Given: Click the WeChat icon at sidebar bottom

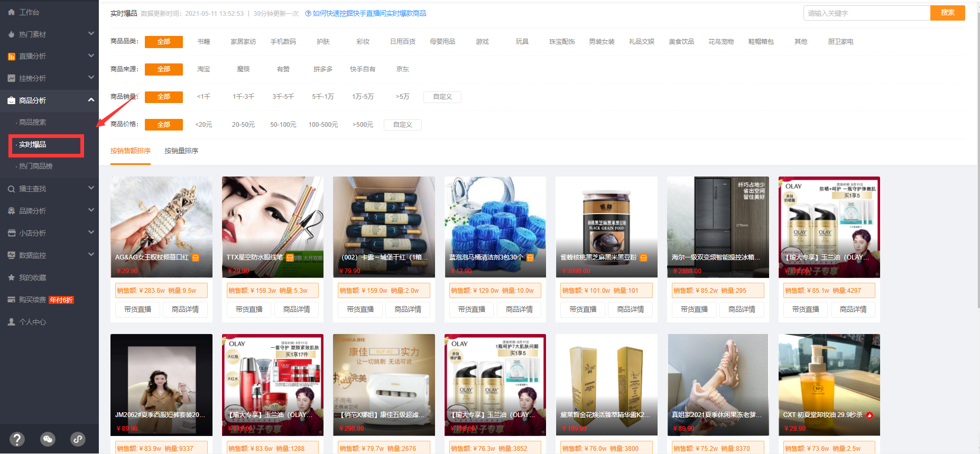Looking at the screenshot, I should tap(48, 439).
